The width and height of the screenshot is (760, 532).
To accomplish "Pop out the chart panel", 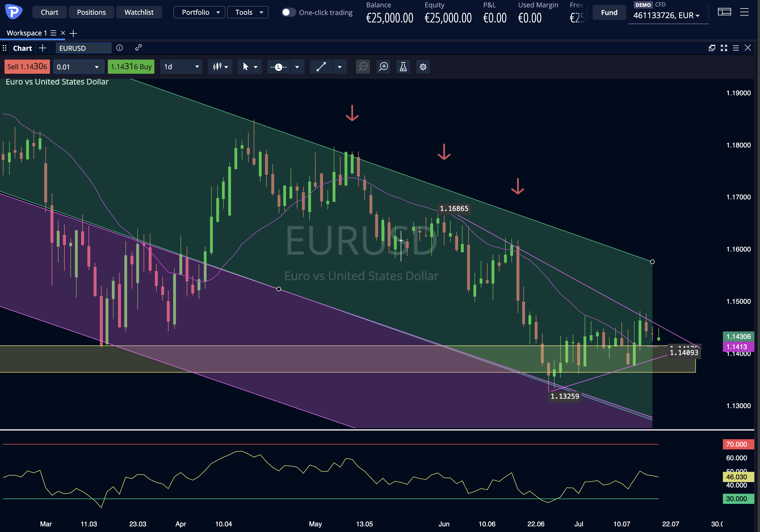I will (712, 48).
